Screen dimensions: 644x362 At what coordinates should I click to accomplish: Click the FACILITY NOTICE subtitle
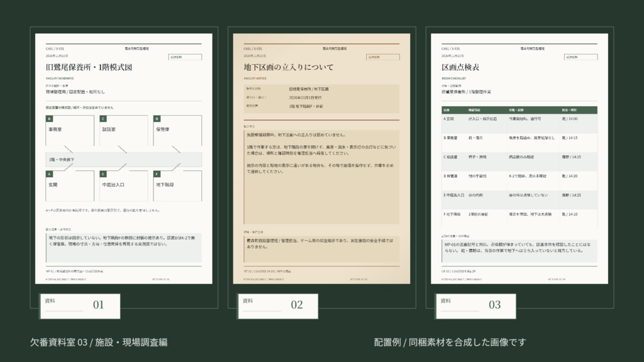[255, 79]
